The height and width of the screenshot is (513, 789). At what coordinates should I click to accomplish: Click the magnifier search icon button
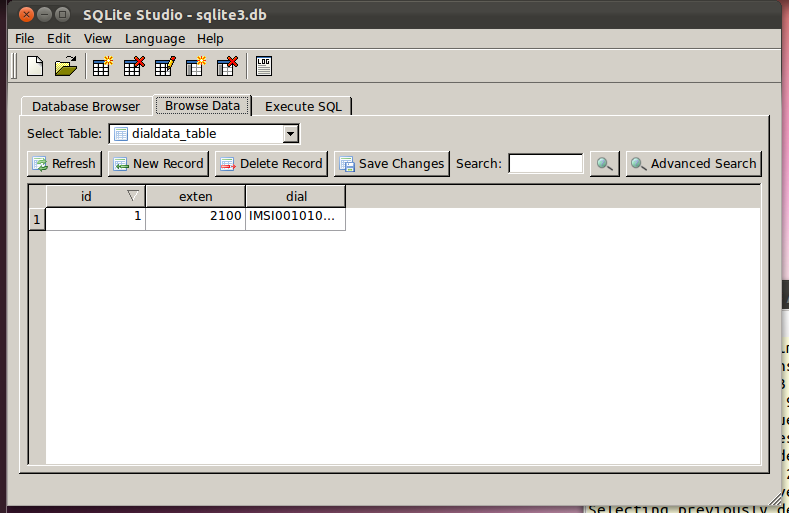click(x=604, y=164)
